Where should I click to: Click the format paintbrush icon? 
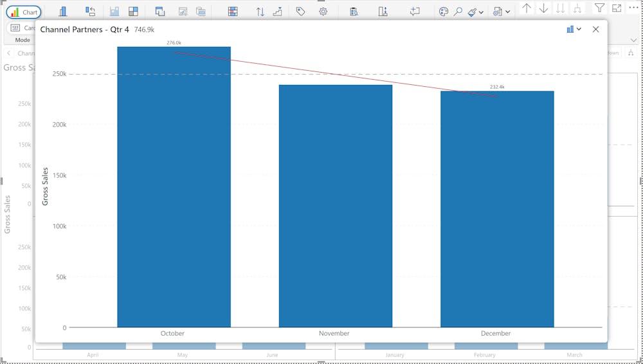[473, 12]
